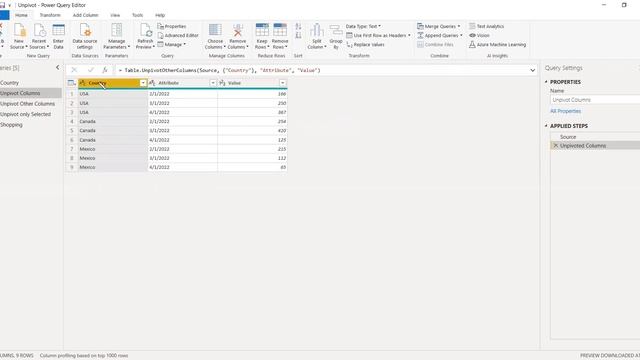Open the Merge Queries dropdown
Image resolution: width=640 pixels, height=360 pixels.
[439, 26]
